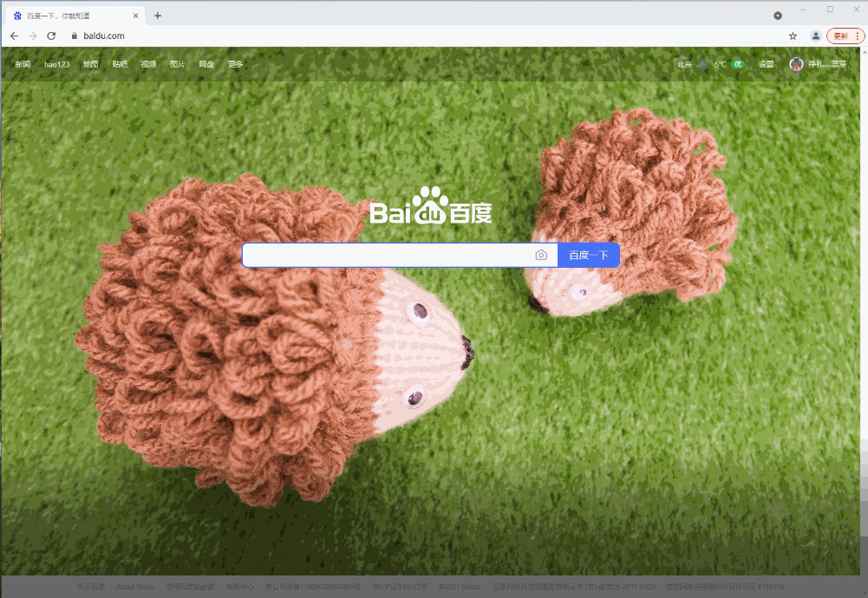Image resolution: width=868 pixels, height=598 pixels.
Task: Click the Baidu user avatar picture
Action: [x=796, y=64]
